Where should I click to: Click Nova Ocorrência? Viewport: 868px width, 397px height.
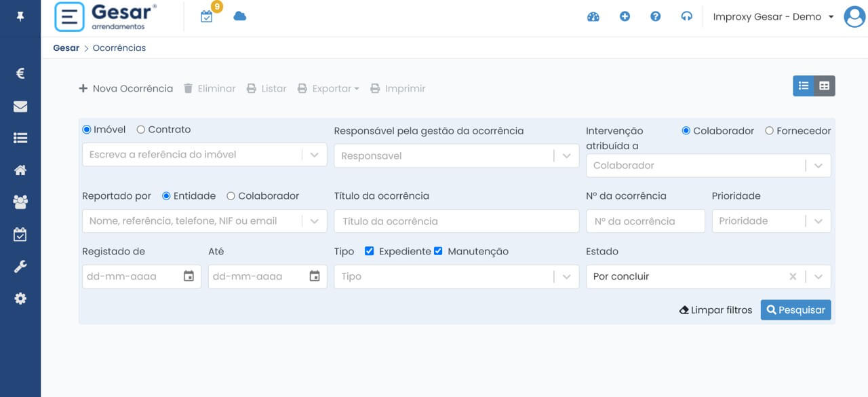point(126,88)
